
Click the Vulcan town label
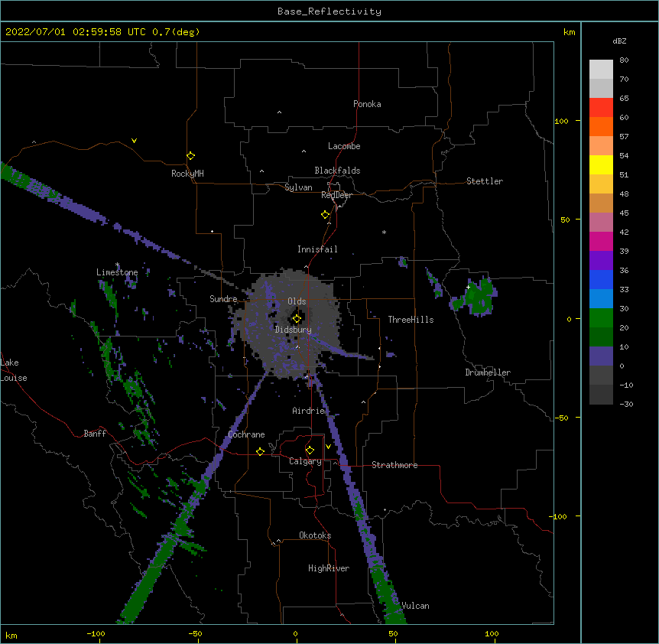[415, 606]
